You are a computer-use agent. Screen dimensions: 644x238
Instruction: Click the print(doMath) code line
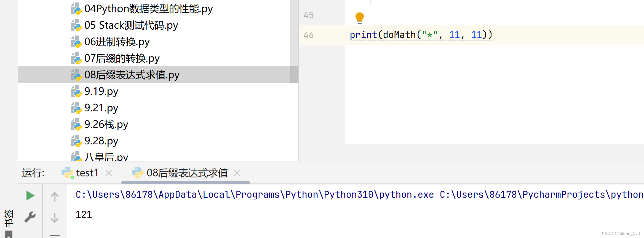421,35
